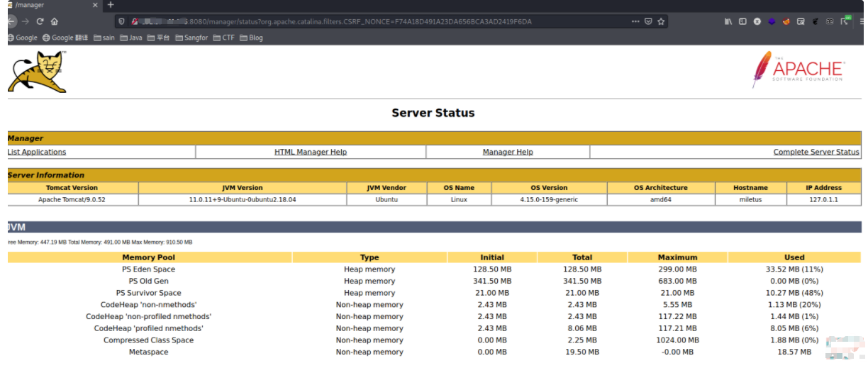
Task: Open the Google 翻译 bookmark
Action: [67, 38]
